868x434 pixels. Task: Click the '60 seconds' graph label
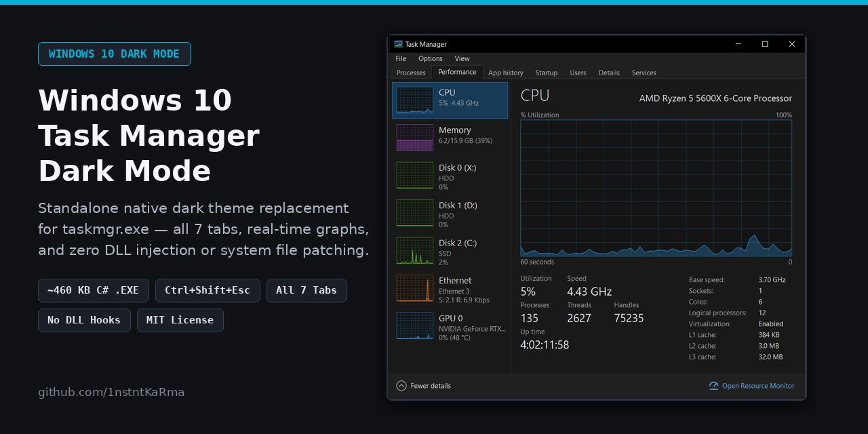537,262
